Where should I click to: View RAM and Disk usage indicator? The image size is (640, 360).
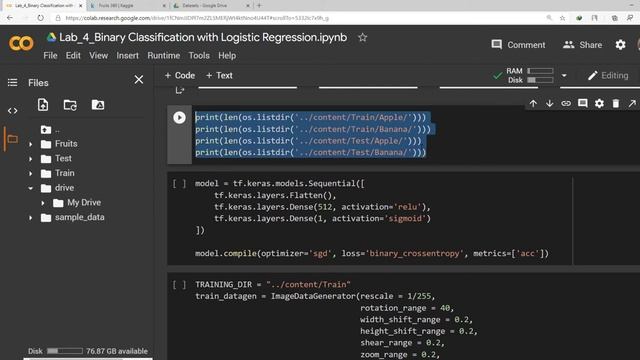530,76
